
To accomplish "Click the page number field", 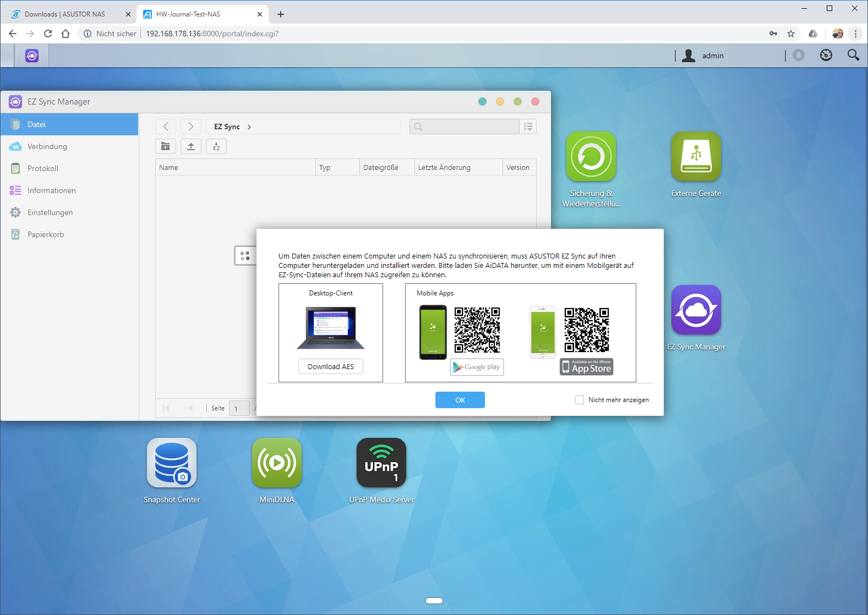I will click(239, 408).
